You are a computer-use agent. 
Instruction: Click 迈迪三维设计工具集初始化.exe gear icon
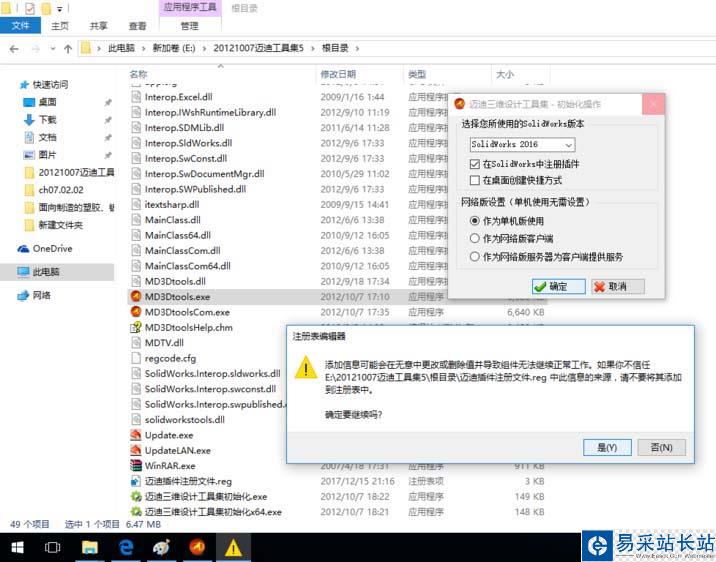[136, 497]
